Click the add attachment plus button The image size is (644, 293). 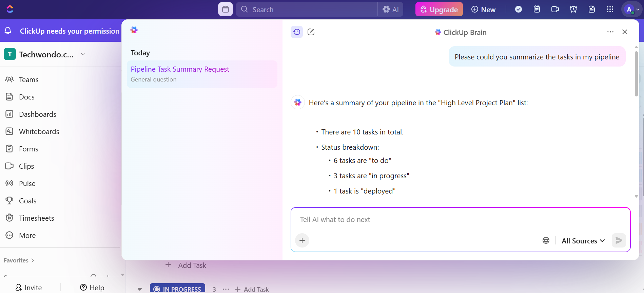pyautogui.click(x=302, y=241)
